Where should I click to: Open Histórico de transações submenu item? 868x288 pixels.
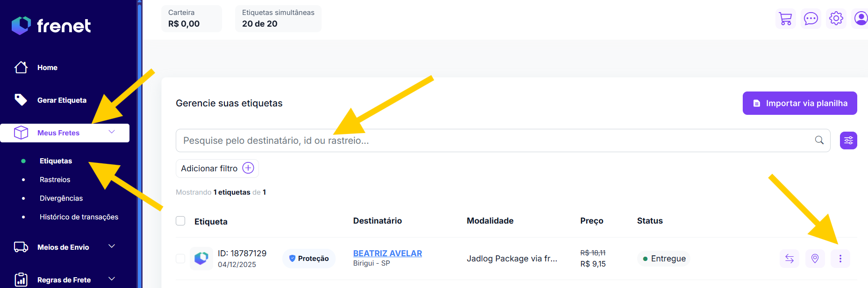pyautogui.click(x=79, y=217)
